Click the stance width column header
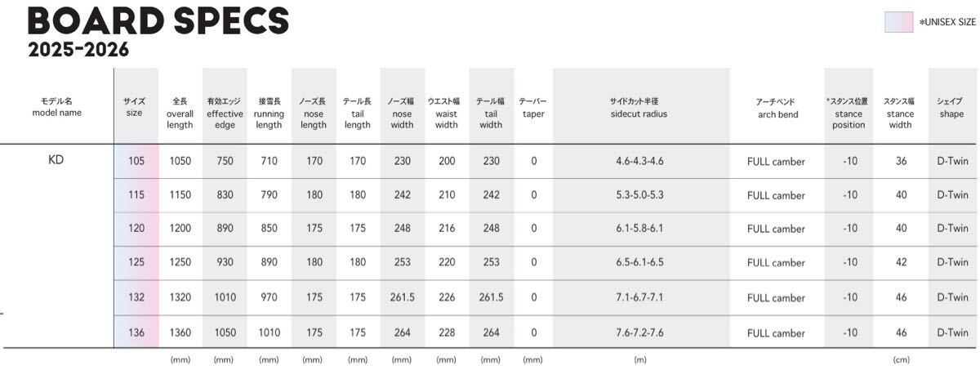The image size is (980, 370). point(900,113)
